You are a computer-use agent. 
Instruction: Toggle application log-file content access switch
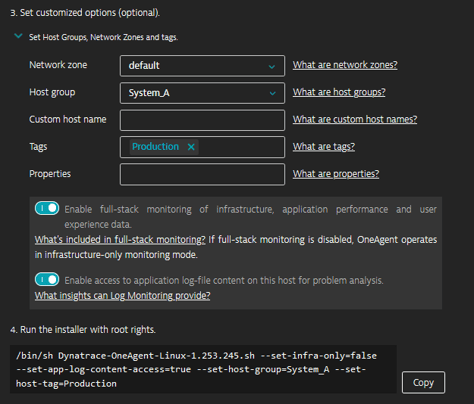pyautogui.click(x=47, y=279)
